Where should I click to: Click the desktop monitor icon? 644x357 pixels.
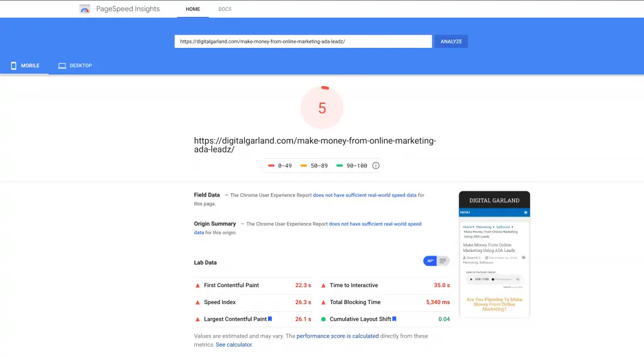coord(62,66)
